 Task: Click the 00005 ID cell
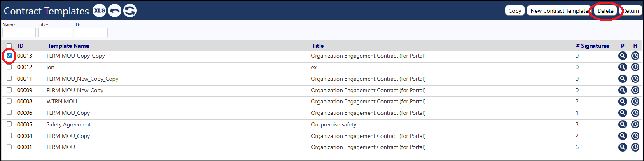(25, 124)
